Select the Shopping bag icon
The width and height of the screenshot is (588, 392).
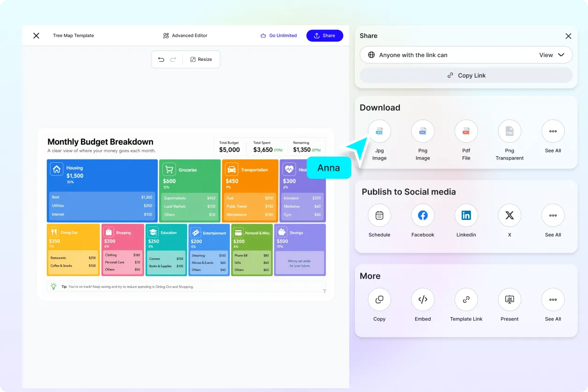coord(109,232)
